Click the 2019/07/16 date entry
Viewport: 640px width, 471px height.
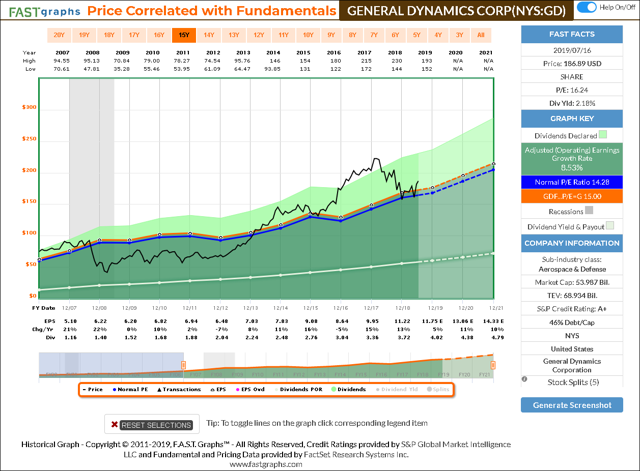(572, 50)
